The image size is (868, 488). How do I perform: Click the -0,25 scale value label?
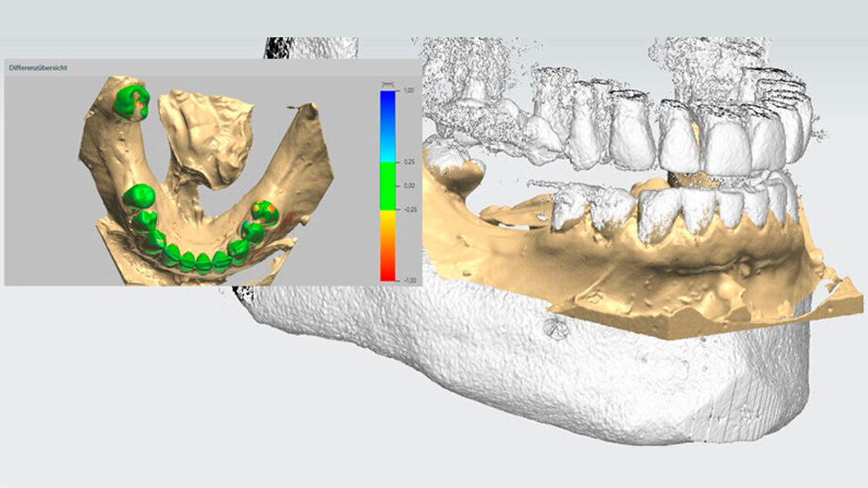(x=406, y=209)
